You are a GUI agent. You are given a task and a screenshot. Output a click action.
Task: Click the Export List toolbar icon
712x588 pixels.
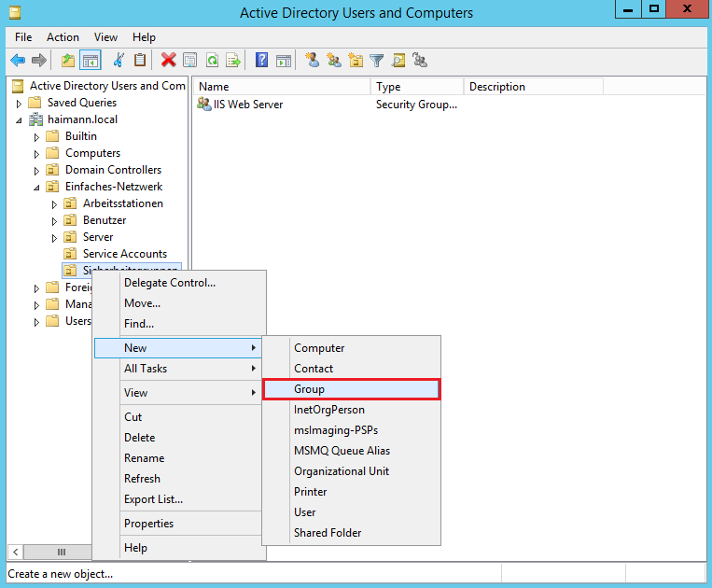[x=233, y=60]
